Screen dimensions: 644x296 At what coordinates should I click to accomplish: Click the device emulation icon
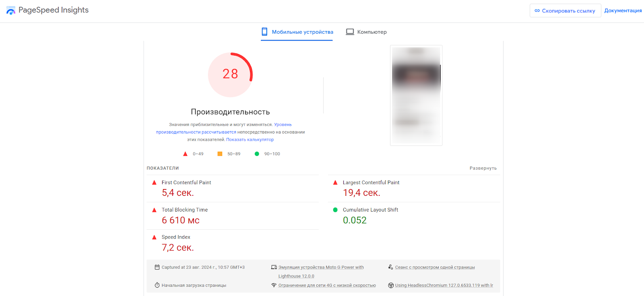(x=274, y=267)
